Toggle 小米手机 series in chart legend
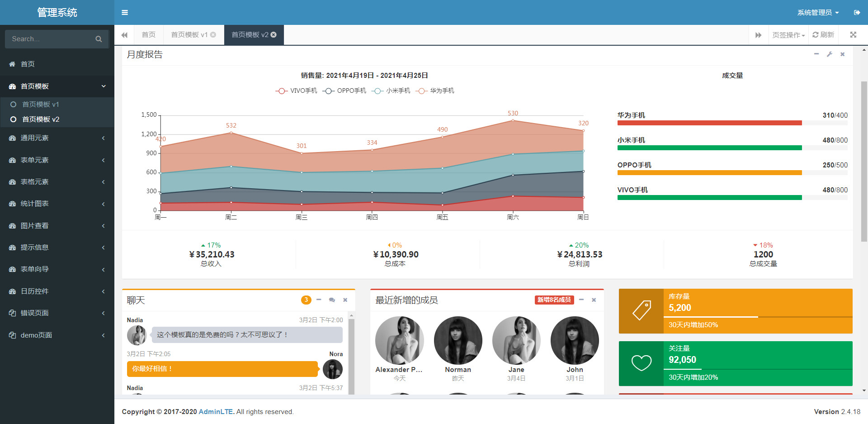 click(x=391, y=91)
